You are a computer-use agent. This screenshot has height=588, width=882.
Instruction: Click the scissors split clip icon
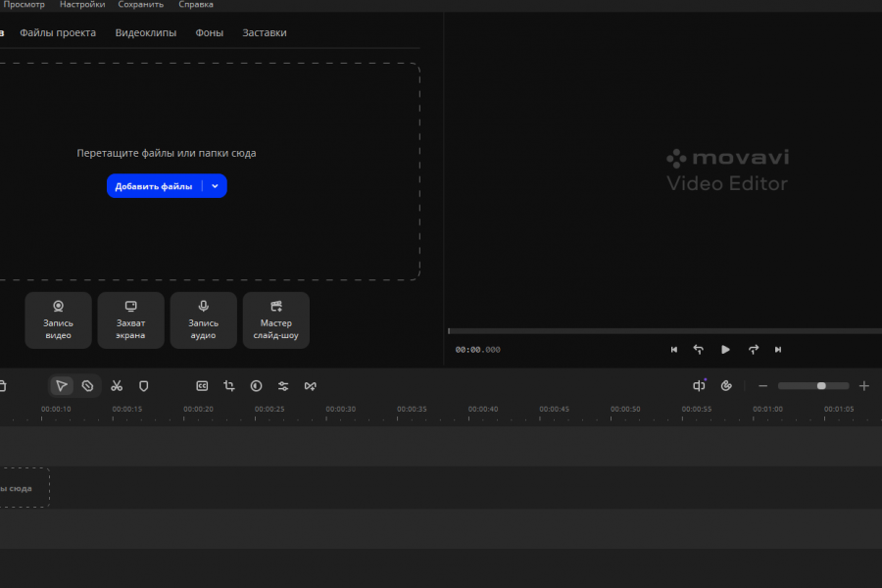point(117,386)
